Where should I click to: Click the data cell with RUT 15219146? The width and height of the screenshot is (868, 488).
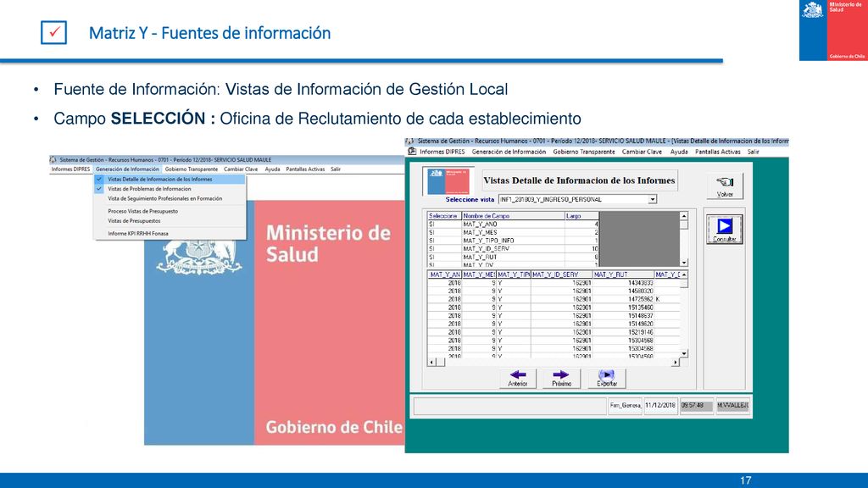click(623, 332)
